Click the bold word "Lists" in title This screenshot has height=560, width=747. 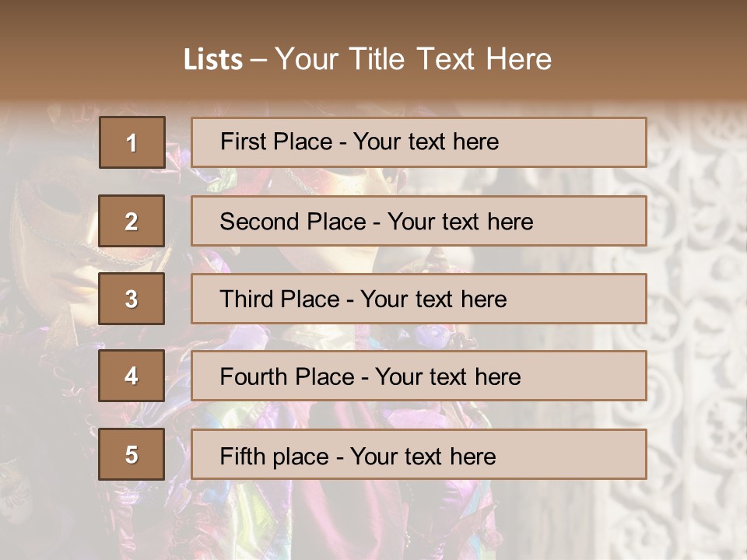point(212,59)
